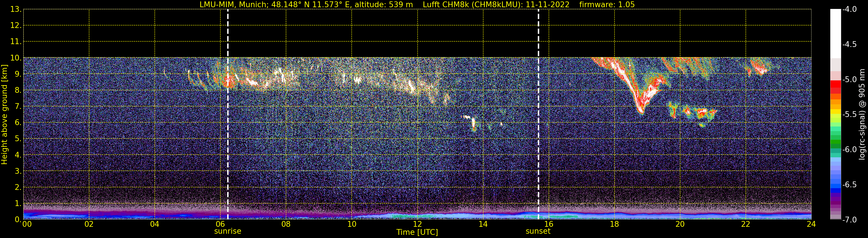Click the height axis tick label '12.'
This screenshot has width=868, height=238.
click(16, 26)
